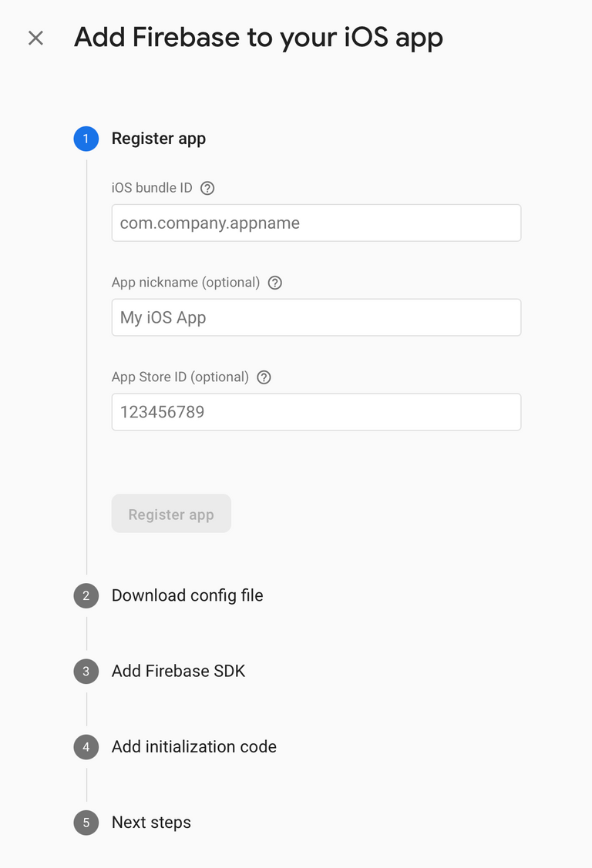
Task: Open the Add initialization code step
Action: [193, 747]
